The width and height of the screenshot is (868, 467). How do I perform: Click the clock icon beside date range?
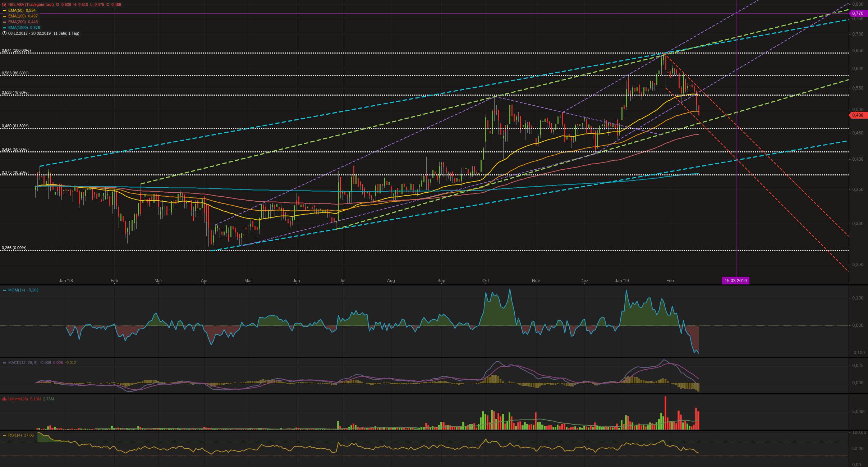[4, 33]
